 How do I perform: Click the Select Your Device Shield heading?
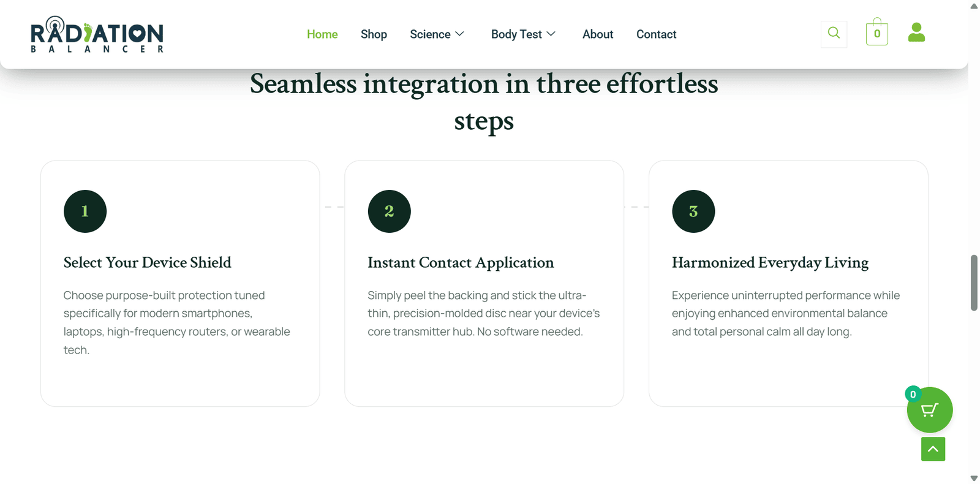148,263
